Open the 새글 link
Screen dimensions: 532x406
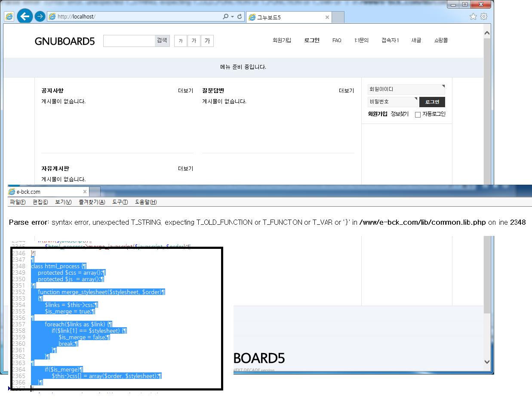tap(416, 40)
